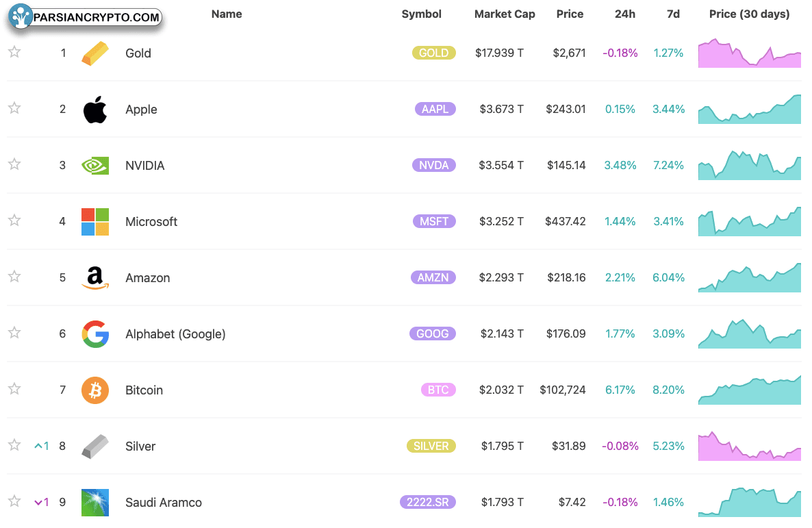Click the Apple logo icon

click(x=95, y=110)
